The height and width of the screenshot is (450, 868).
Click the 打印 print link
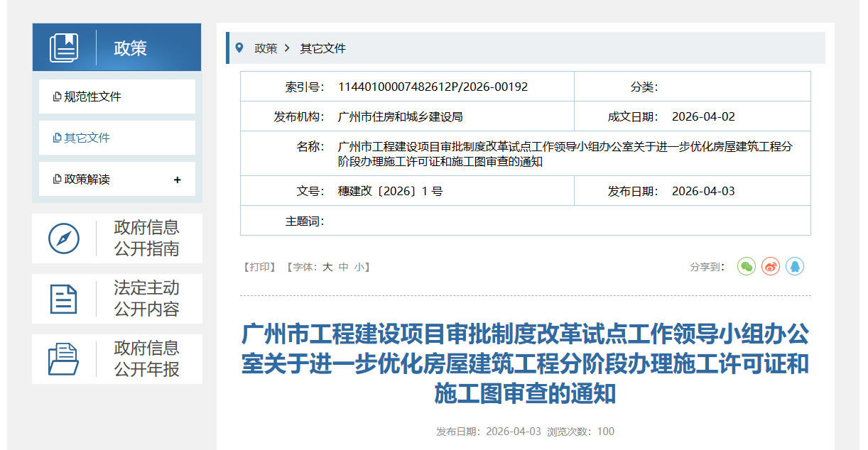coord(259,267)
